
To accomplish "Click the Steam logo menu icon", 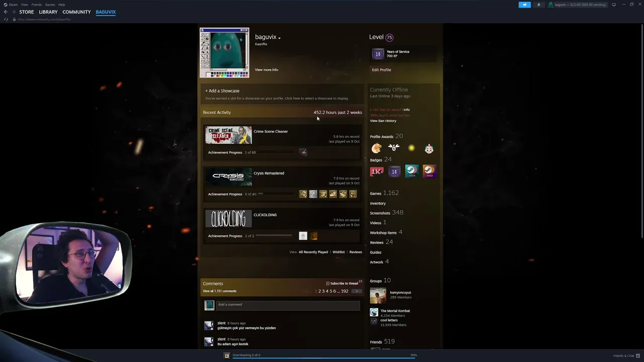I will [x=6, y=5].
